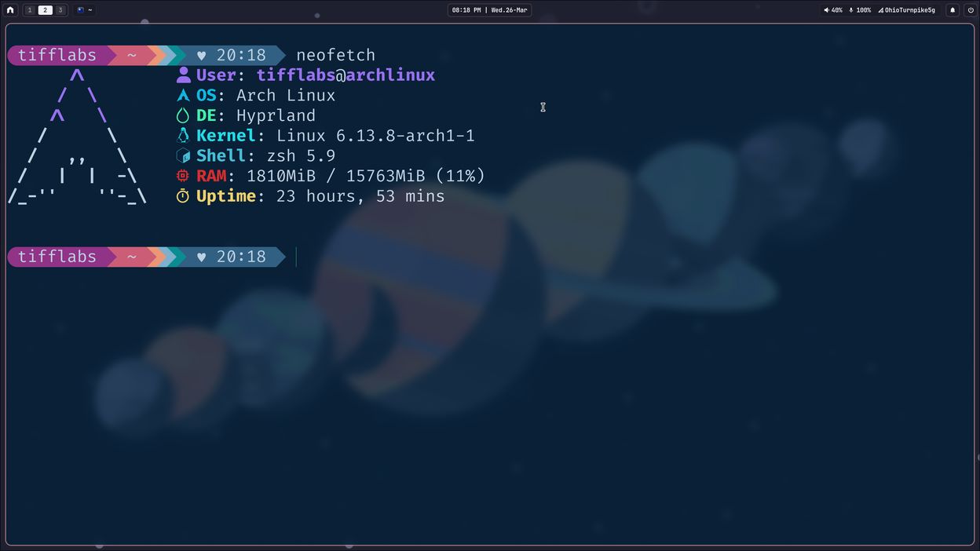
Task: Click the user icon beside User line
Action: [183, 75]
